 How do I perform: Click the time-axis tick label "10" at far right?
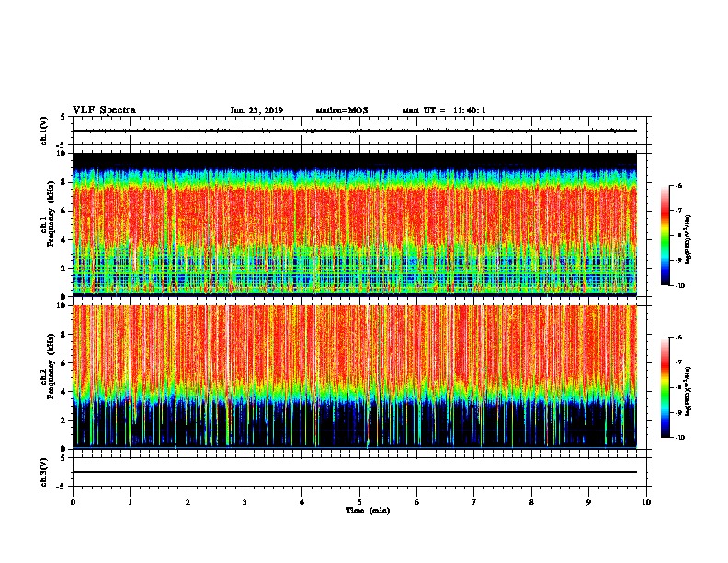pos(646,502)
